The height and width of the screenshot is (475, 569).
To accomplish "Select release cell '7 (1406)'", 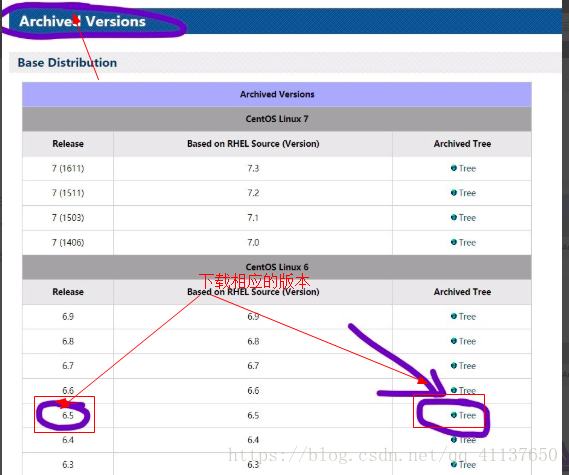I will coord(68,242).
